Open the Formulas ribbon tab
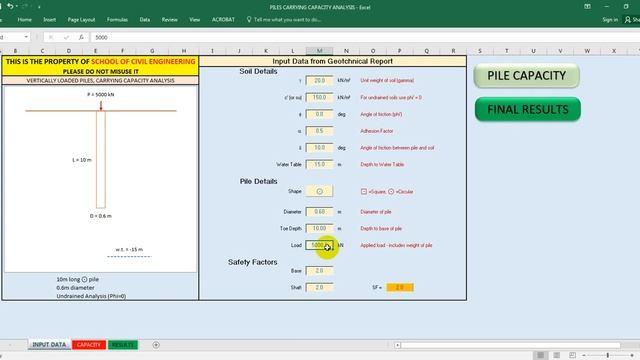Viewport: 640px width, 360px height. pyautogui.click(x=117, y=20)
